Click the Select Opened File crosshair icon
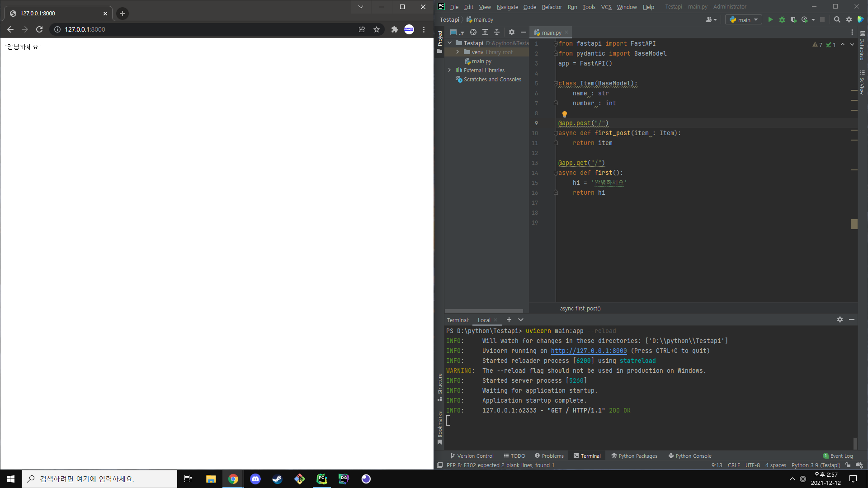Screen dimensions: 868x488 [x=473, y=32]
